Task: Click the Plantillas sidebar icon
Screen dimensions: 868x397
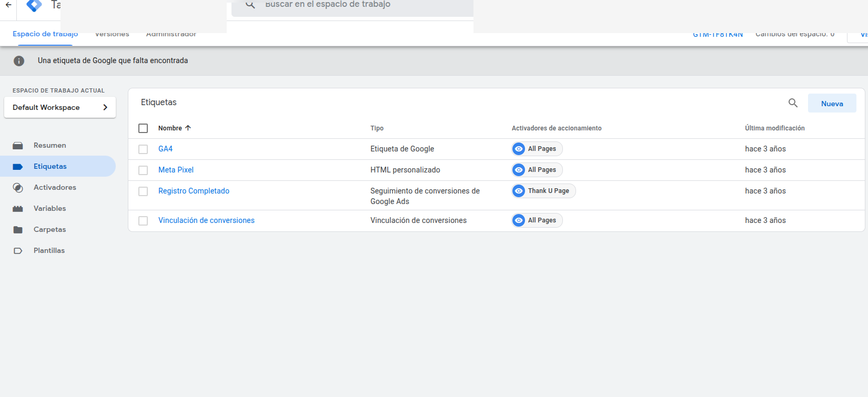Action: (x=18, y=251)
